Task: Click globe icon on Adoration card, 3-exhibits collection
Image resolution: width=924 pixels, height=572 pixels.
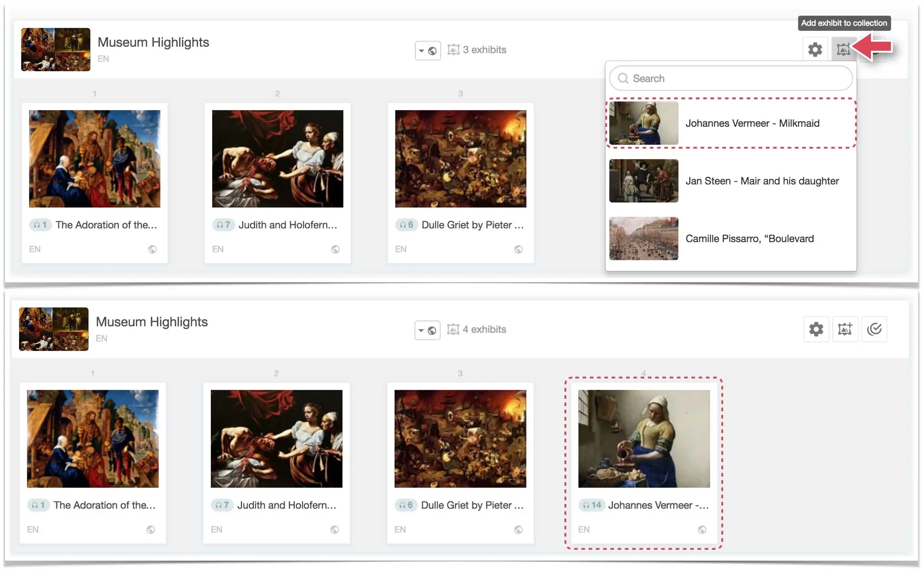Action: [152, 249]
